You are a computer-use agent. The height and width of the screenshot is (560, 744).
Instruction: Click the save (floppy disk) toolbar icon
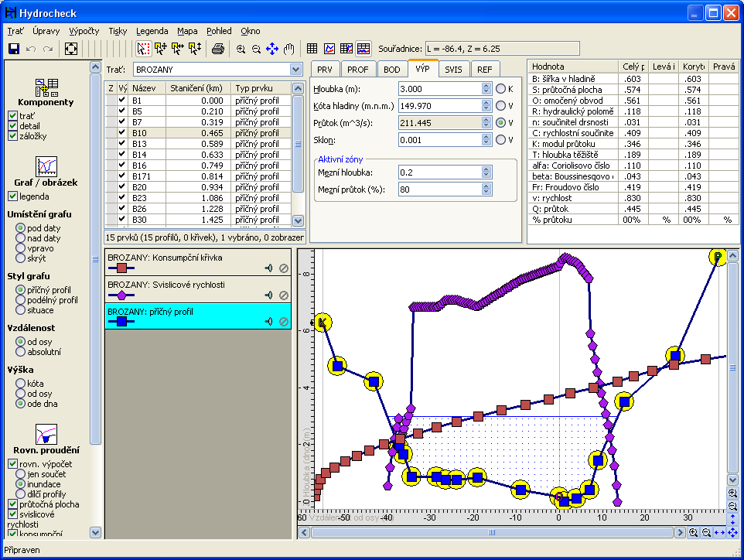(13, 49)
